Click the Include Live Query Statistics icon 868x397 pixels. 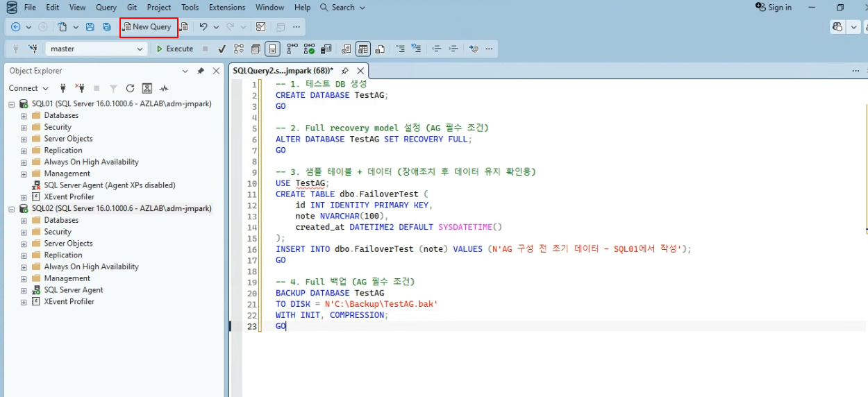pos(310,49)
